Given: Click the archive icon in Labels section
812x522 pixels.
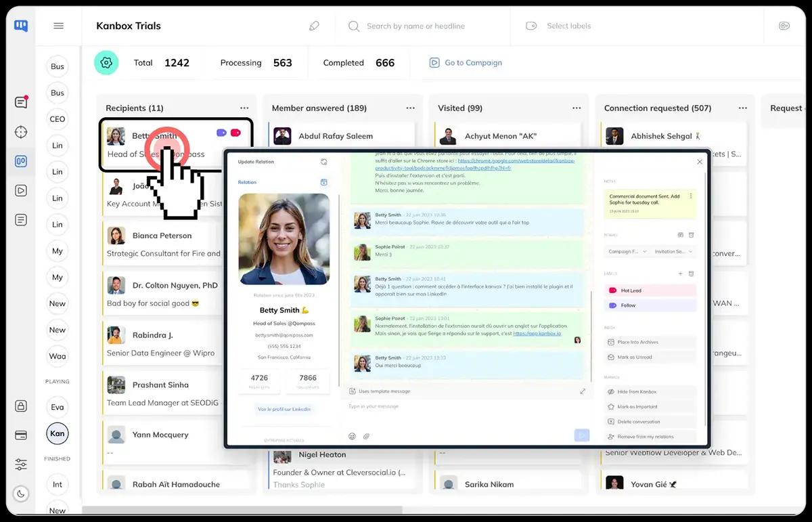Looking at the screenshot, I should pyautogui.click(x=691, y=274).
